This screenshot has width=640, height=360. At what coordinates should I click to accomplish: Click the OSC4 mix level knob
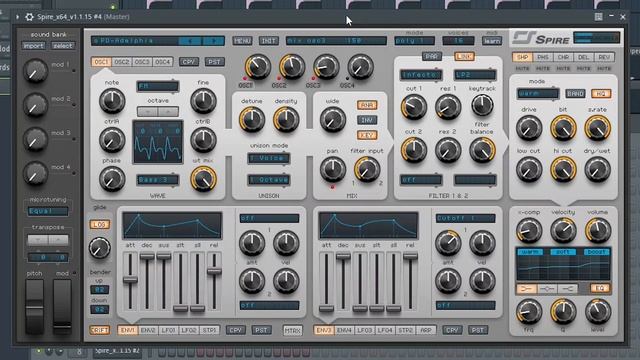pos(360,67)
